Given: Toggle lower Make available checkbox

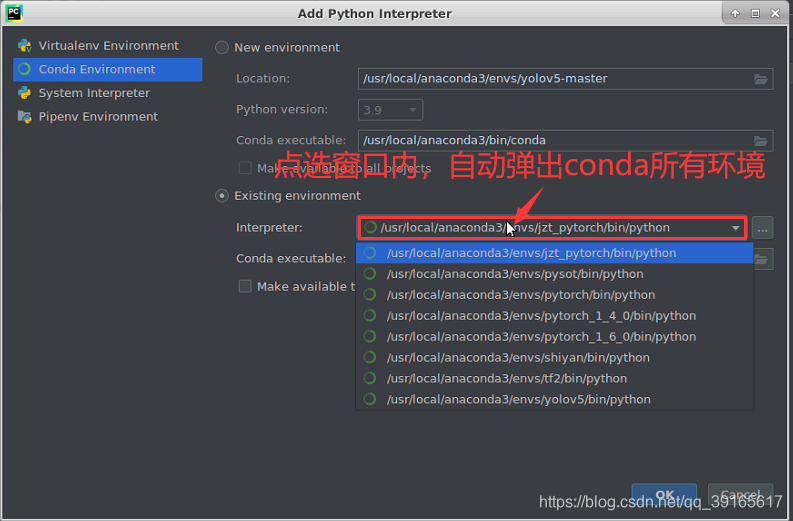Looking at the screenshot, I should [x=245, y=286].
